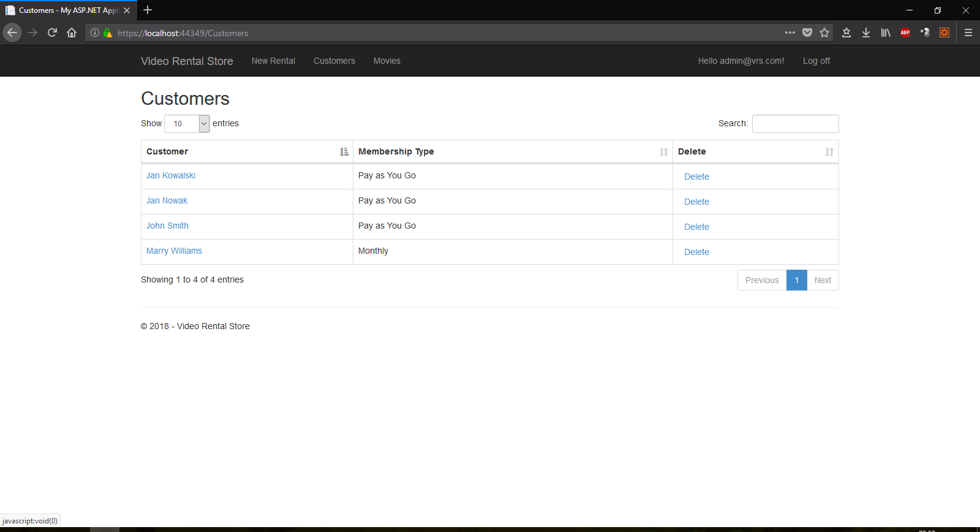Open the Movies navigation item
The image size is (980, 532).
tap(386, 61)
